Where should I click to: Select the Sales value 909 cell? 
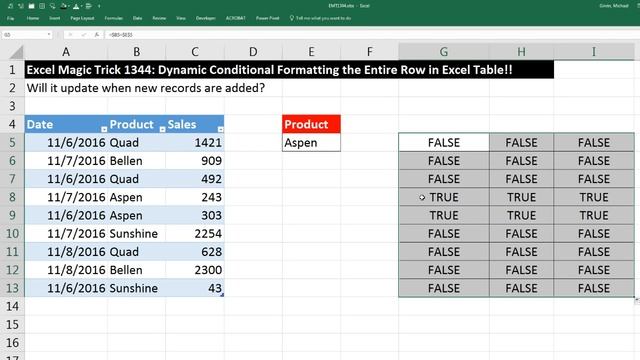click(x=195, y=161)
